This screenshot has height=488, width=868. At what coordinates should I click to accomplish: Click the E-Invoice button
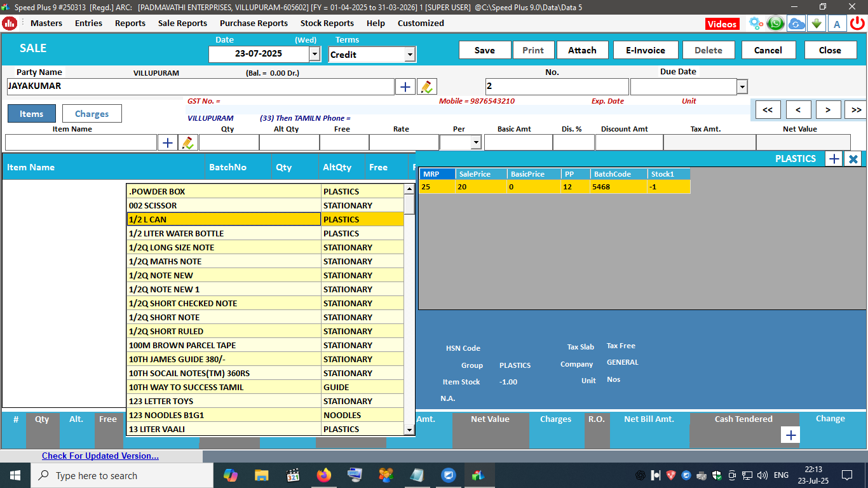(x=645, y=50)
